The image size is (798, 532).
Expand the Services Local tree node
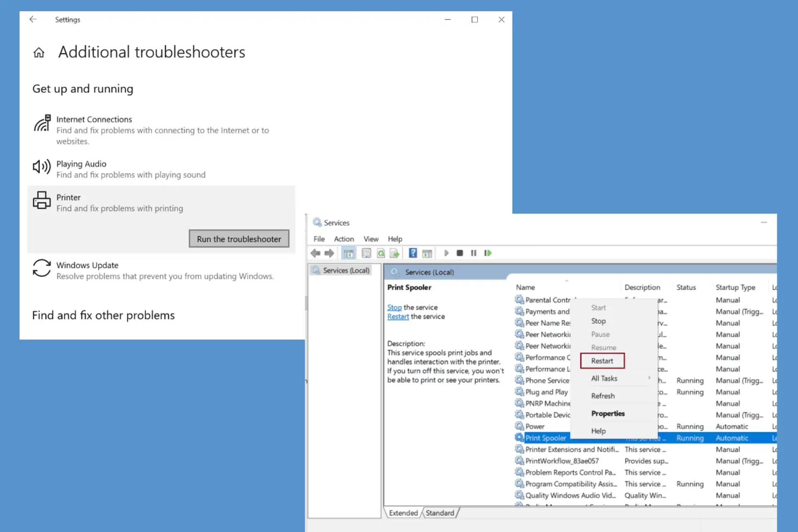(x=345, y=270)
